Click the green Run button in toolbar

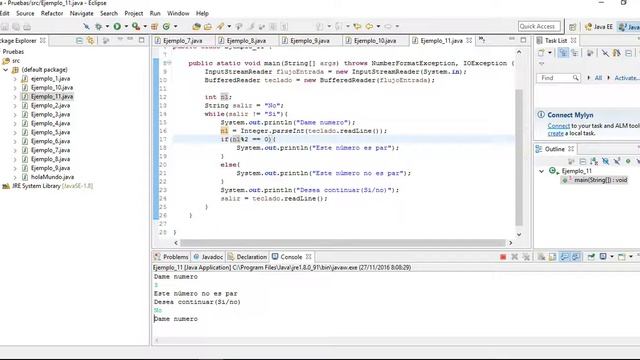pyautogui.click(x=117, y=27)
